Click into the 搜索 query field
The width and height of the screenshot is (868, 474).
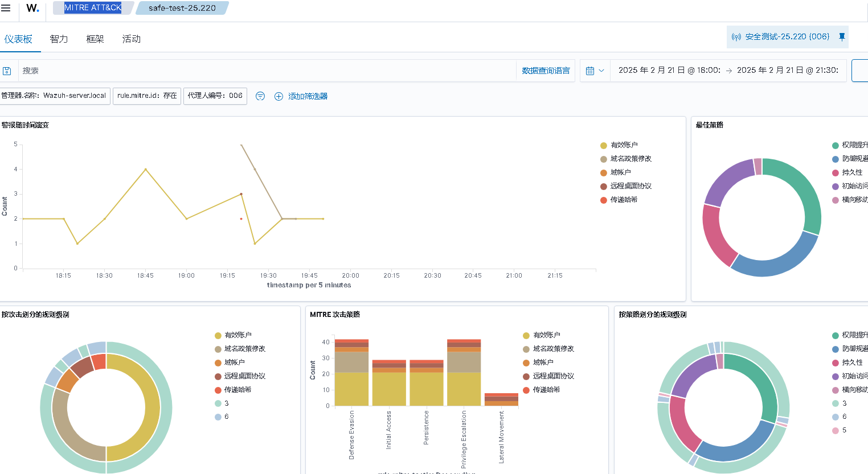tap(268, 71)
